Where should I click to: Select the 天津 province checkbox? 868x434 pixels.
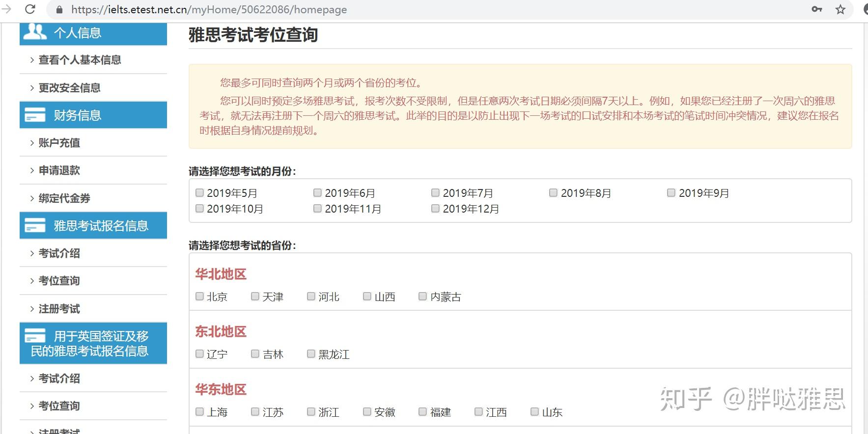point(255,296)
